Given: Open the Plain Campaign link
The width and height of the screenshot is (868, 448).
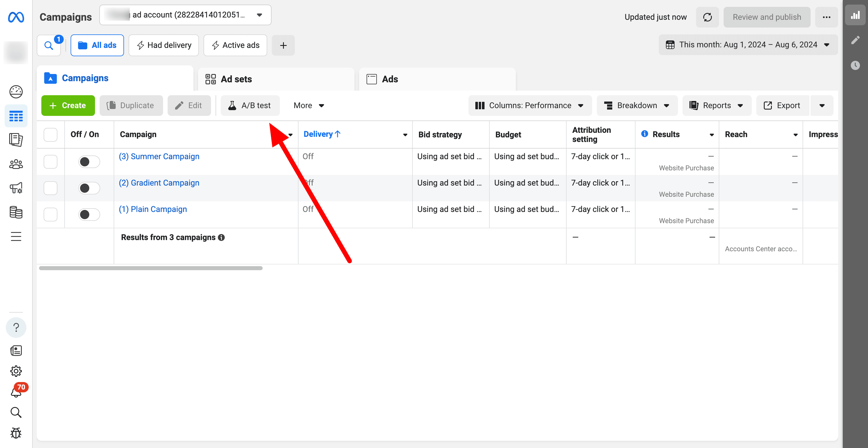Looking at the screenshot, I should click(x=153, y=209).
